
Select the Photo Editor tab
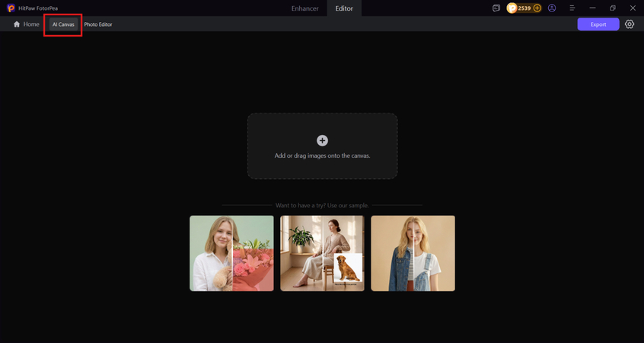[x=98, y=24]
